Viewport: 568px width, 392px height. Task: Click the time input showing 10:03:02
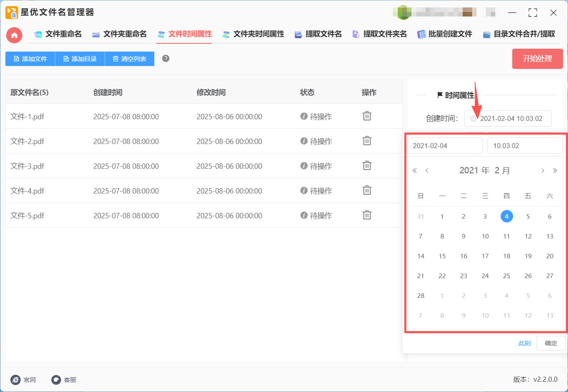[525, 146]
